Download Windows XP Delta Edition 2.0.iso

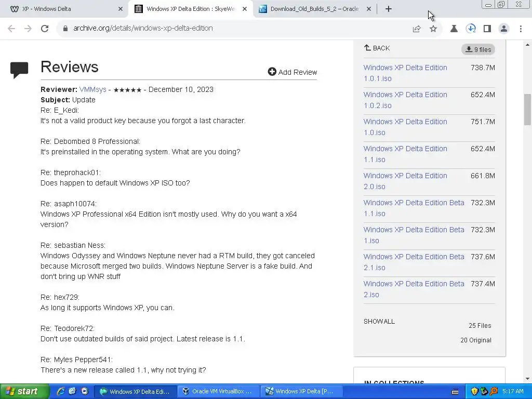click(405, 181)
